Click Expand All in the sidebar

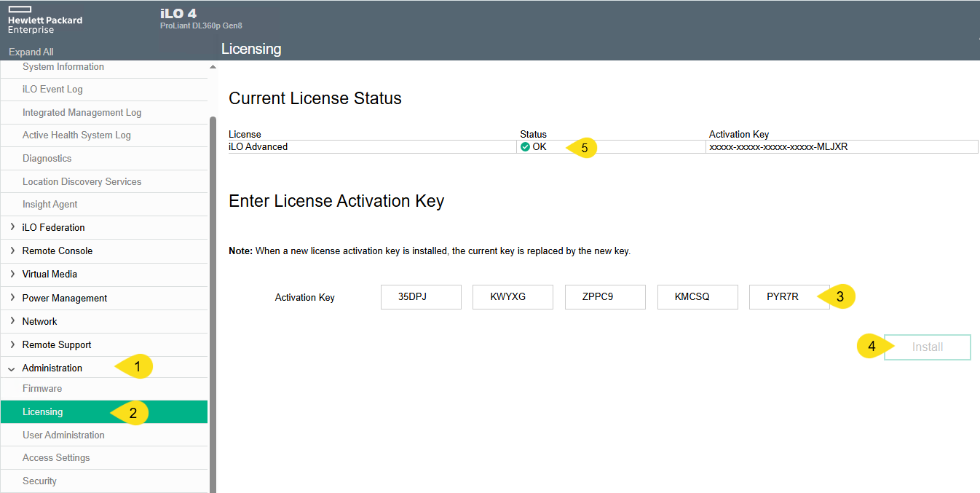[31, 52]
